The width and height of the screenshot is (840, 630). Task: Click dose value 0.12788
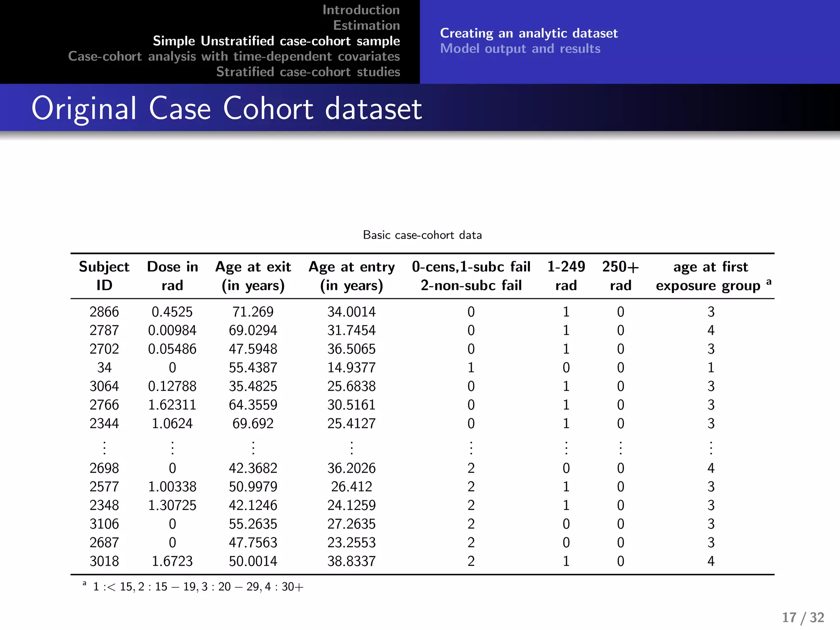(x=172, y=386)
